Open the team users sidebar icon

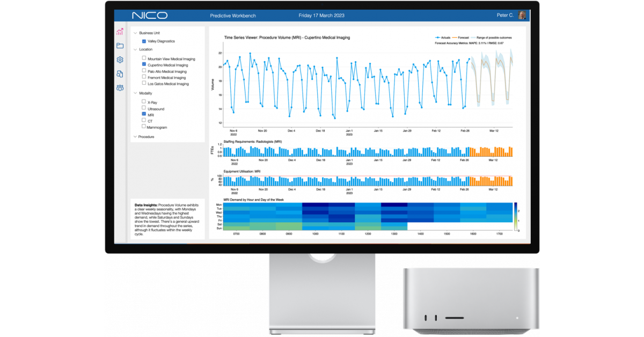coord(120,87)
